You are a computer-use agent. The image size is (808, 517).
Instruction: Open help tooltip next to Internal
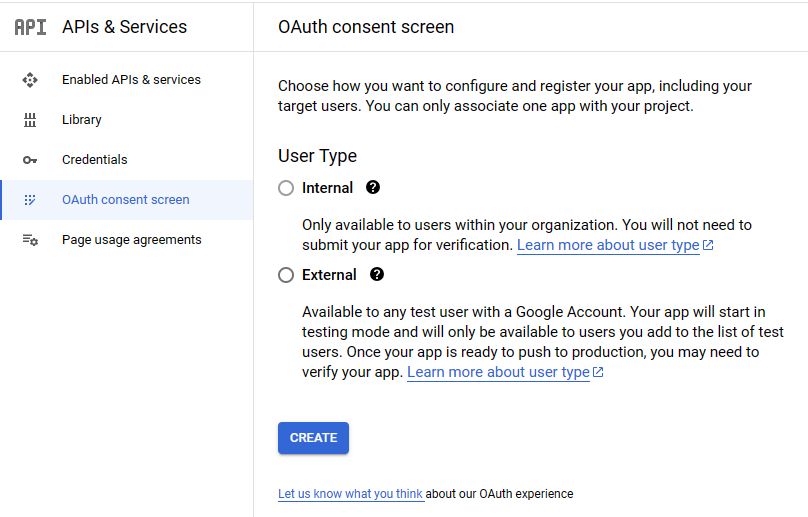[373, 187]
